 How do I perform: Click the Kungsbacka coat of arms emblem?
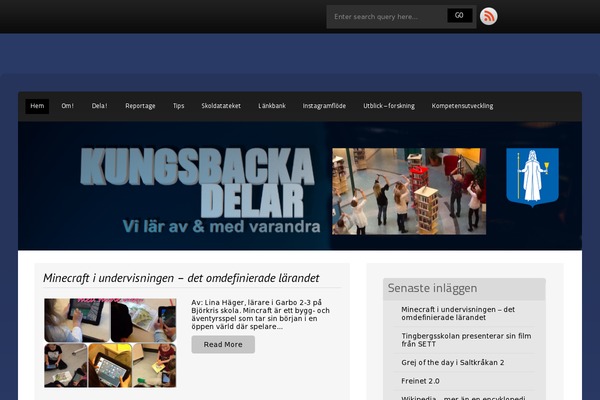pos(532,177)
